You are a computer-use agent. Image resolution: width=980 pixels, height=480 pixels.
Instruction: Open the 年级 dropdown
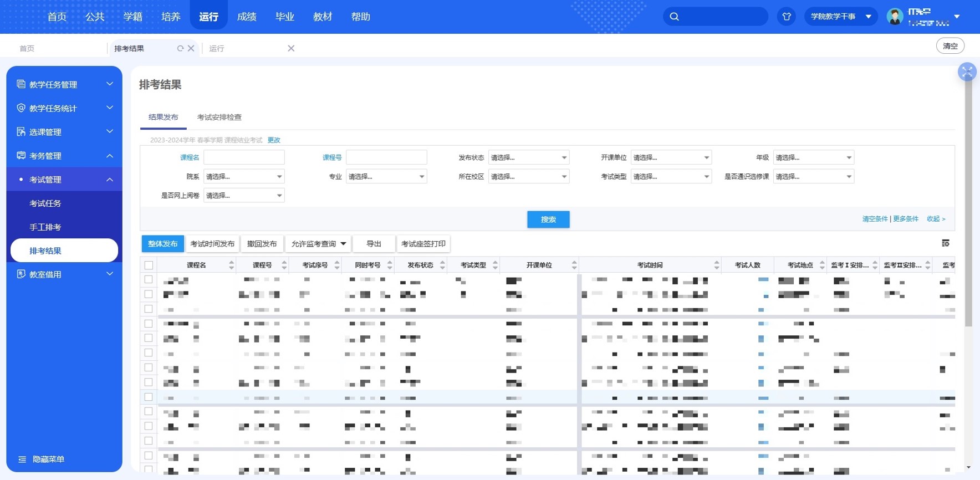[814, 157]
